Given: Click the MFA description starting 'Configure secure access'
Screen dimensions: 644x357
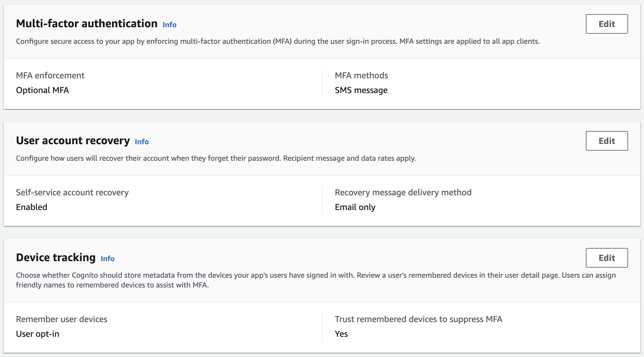Looking at the screenshot, I should (278, 41).
